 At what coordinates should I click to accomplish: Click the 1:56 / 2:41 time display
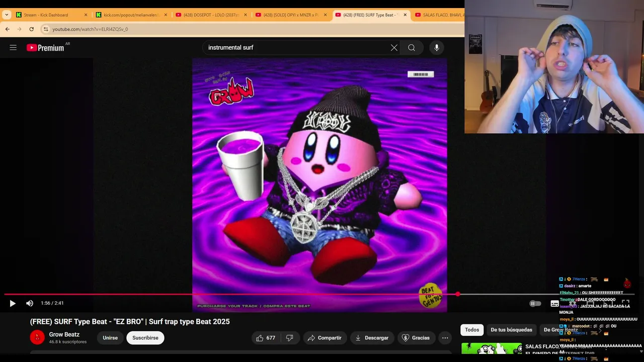52,303
